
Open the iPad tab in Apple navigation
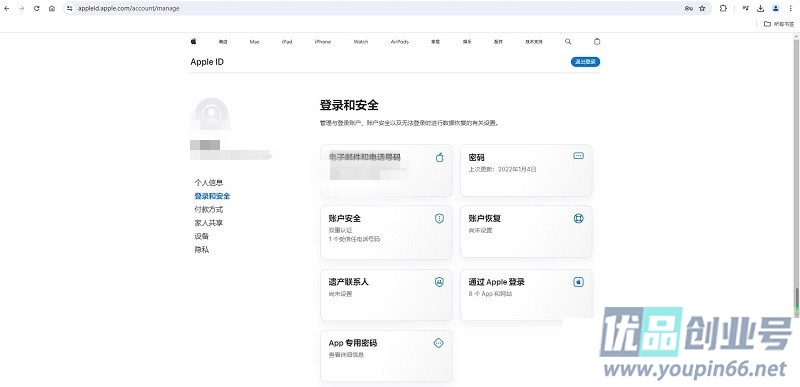[287, 42]
